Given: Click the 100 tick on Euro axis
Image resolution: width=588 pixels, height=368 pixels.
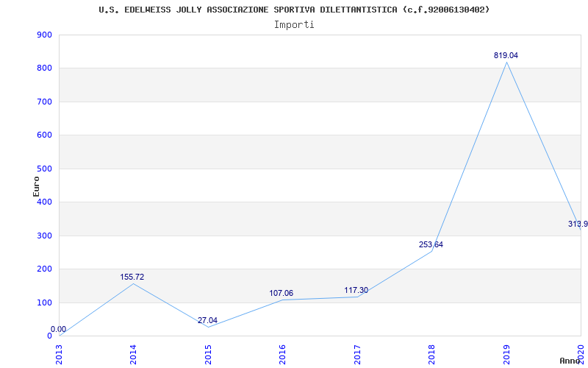Looking at the screenshot, I should click(x=44, y=302).
